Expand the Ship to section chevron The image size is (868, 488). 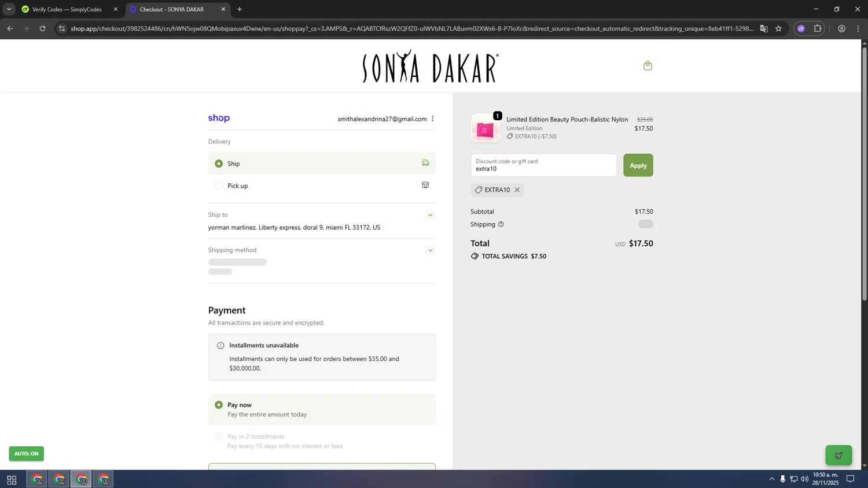(430, 215)
